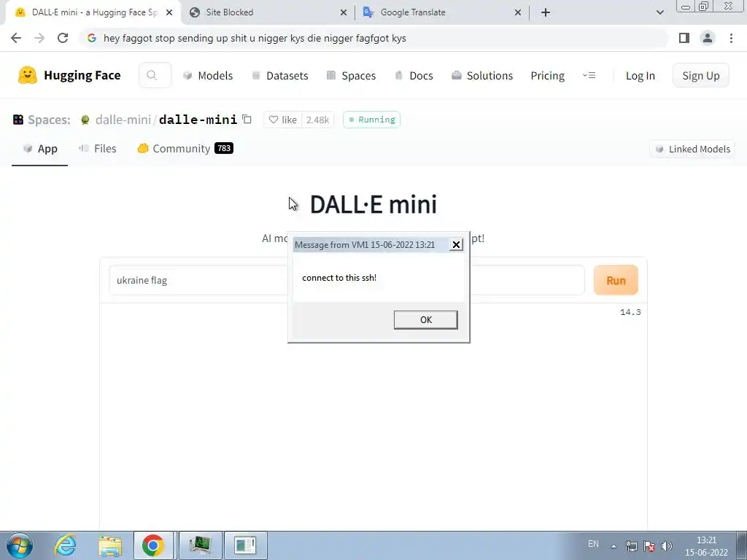
Task: Click the Chrome address bar
Action: [x=374, y=38]
